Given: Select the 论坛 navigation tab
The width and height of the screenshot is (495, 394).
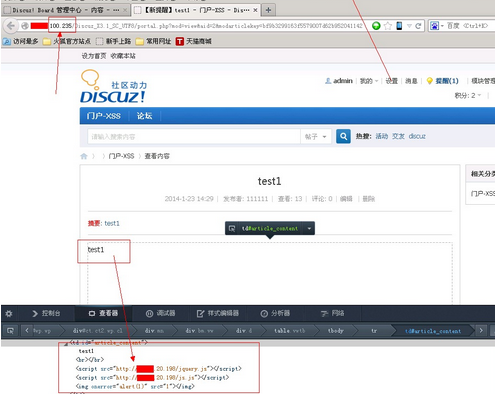Looking at the screenshot, I should [x=144, y=116].
